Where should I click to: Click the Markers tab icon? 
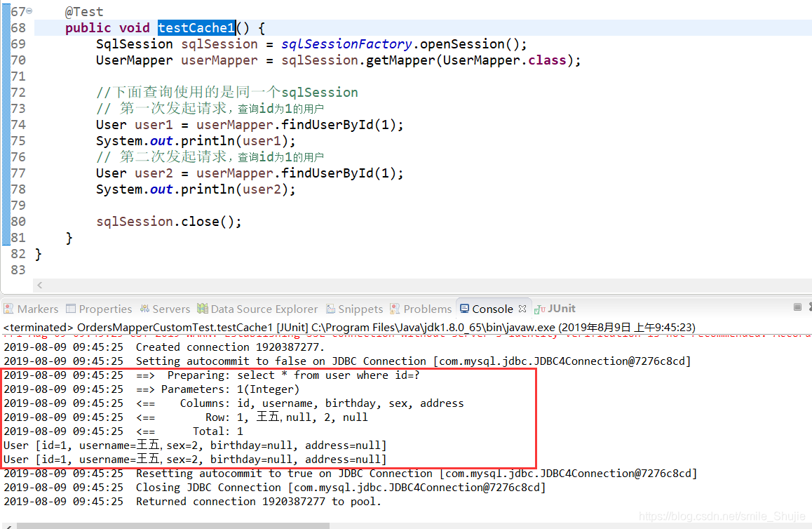8,309
